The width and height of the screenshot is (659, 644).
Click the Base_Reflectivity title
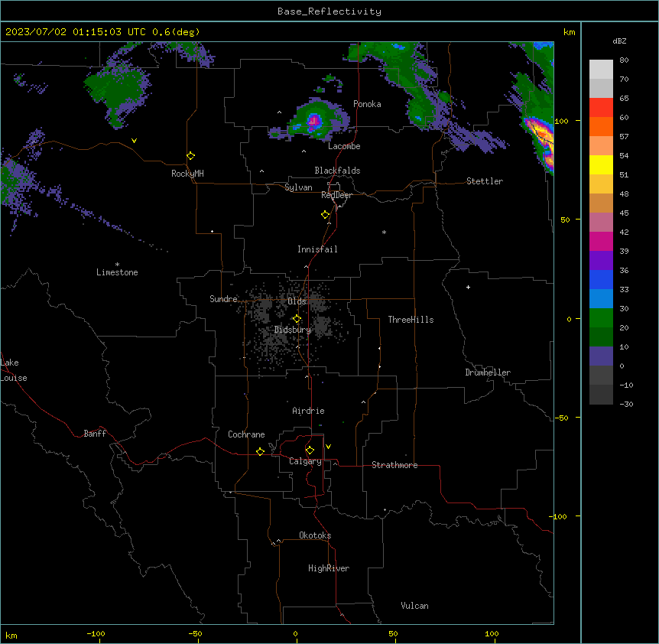(329, 11)
